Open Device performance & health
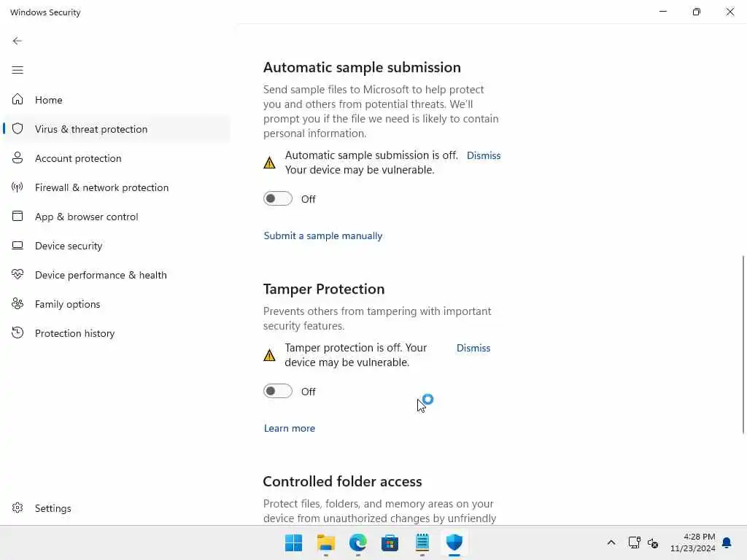This screenshot has height=560, width=747. [116, 275]
